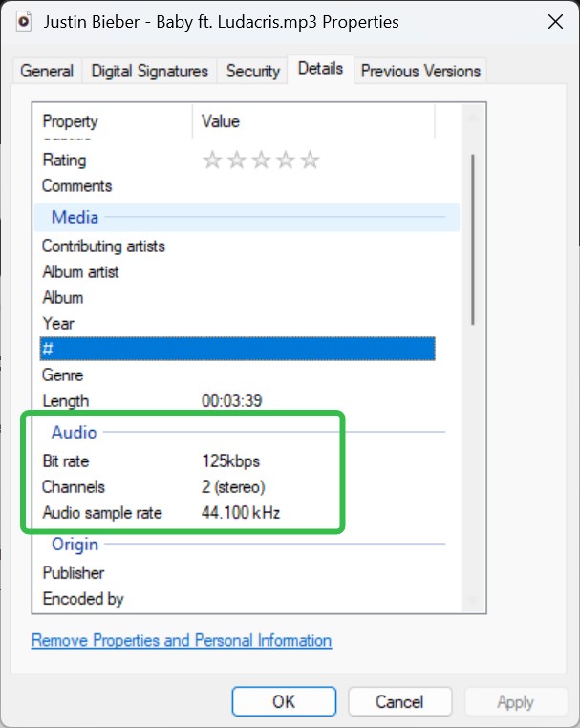Screen dimensions: 580x728
Task: Set rating to four stars
Action: tap(286, 161)
